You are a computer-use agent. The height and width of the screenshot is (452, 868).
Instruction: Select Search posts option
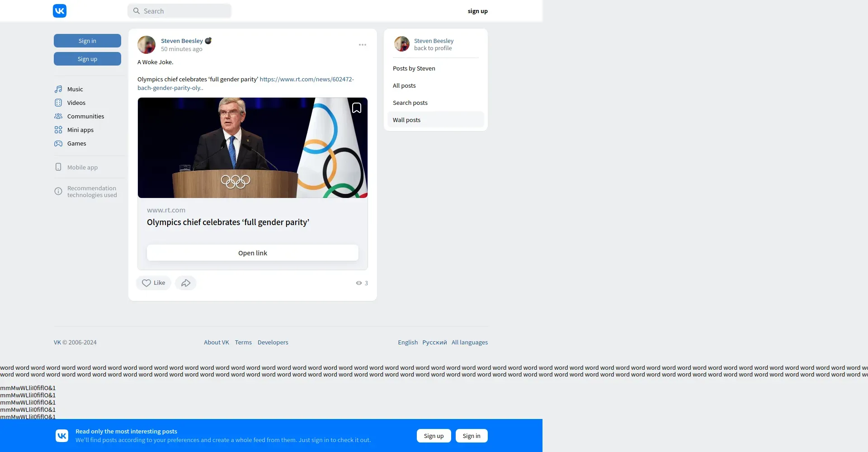click(436, 103)
